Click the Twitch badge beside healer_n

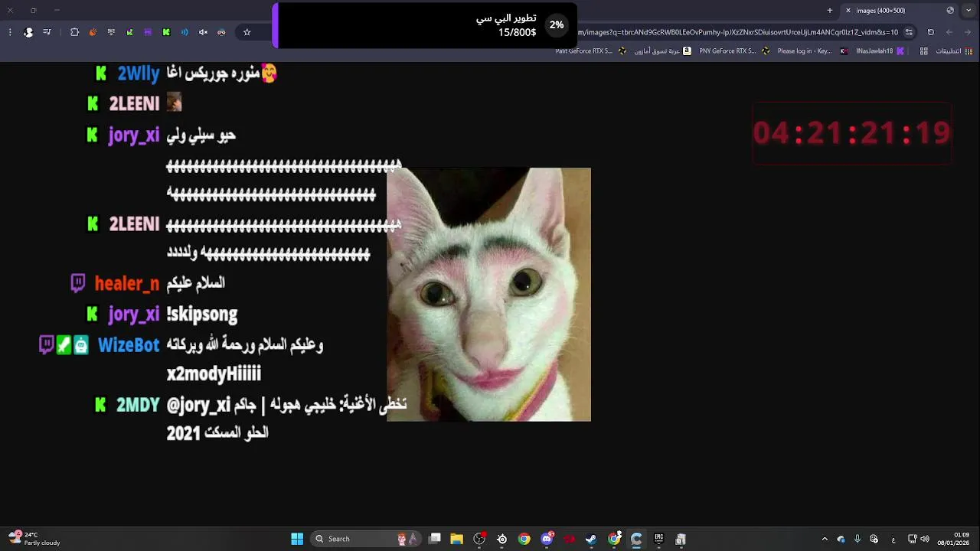78,283
